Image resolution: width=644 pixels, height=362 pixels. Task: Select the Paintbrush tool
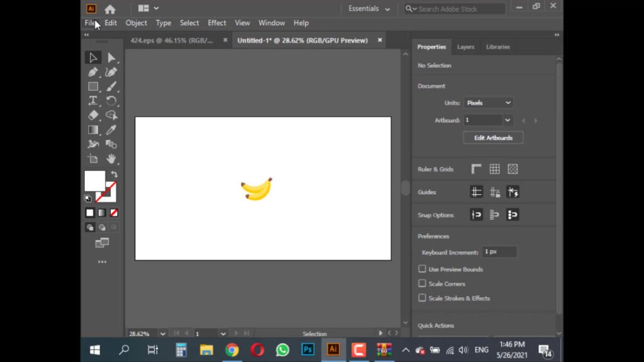[111, 87]
